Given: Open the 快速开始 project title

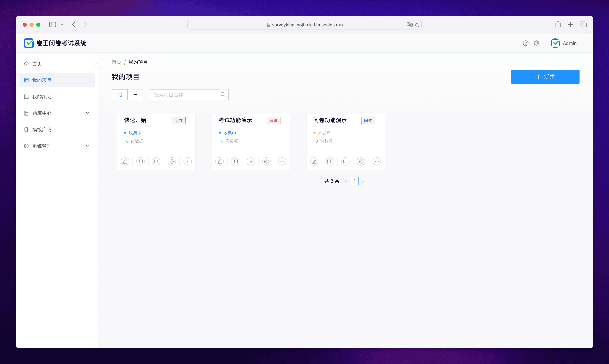Looking at the screenshot, I should click(x=135, y=120).
